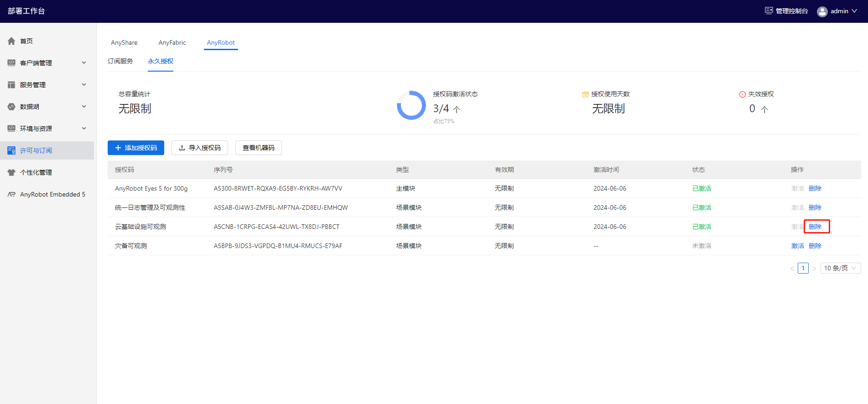Click the 3/4 个 activation count
Viewport: 868px width, 404px height.
pyautogui.click(x=447, y=109)
